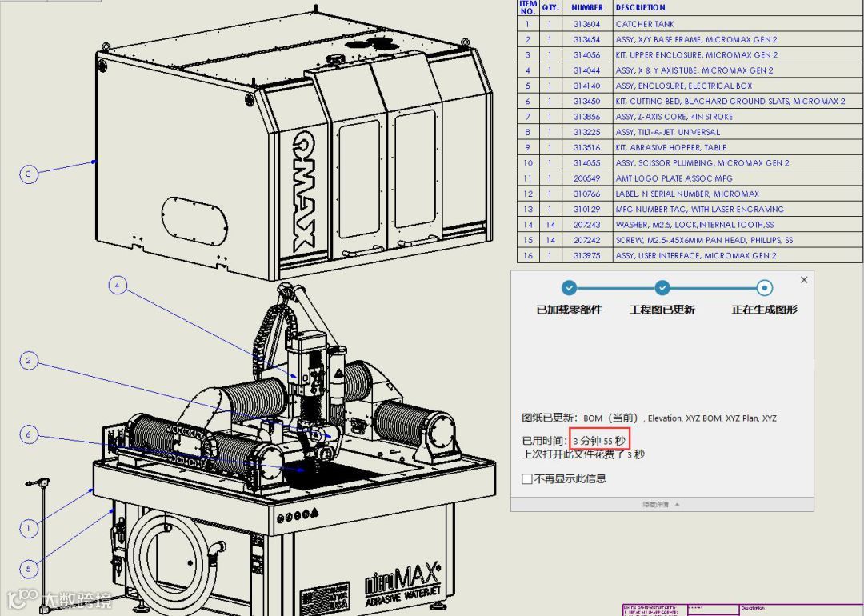
Task: Collapse details via the 隐藏详情 bar
Action: tap(662, 504)
